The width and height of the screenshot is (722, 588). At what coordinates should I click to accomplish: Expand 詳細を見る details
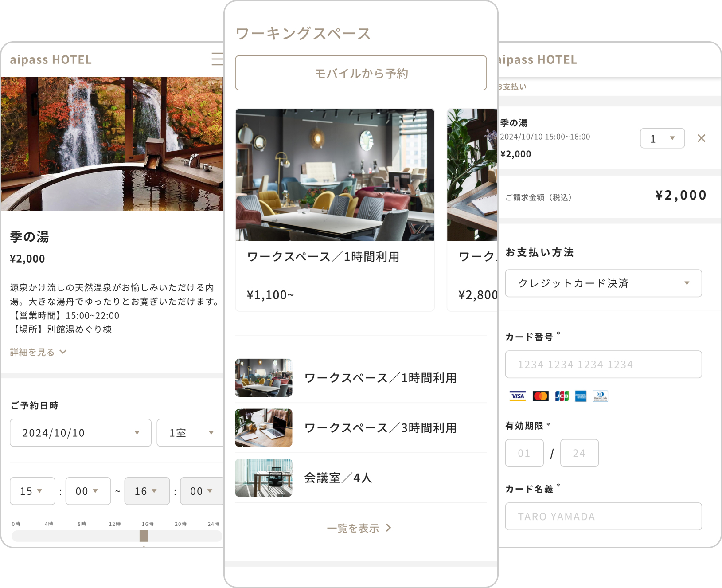38,352
